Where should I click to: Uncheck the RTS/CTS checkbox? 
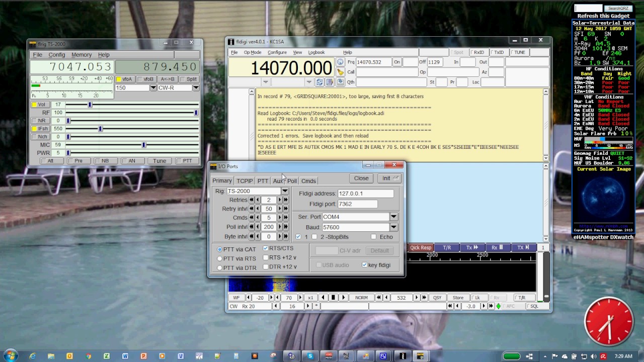coord(266,248)
